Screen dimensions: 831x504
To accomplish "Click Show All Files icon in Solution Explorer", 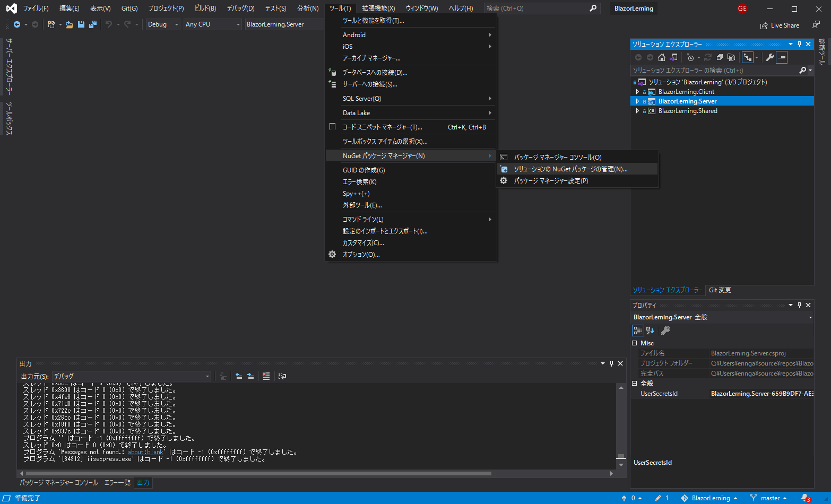I will click(x=731, y=57).
